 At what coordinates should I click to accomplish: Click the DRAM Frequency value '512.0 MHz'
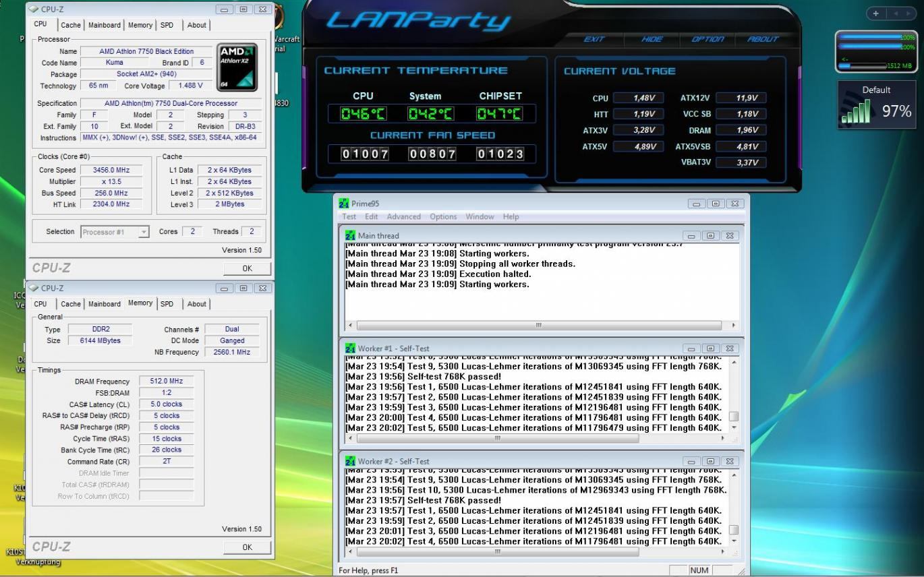(166, 381)
